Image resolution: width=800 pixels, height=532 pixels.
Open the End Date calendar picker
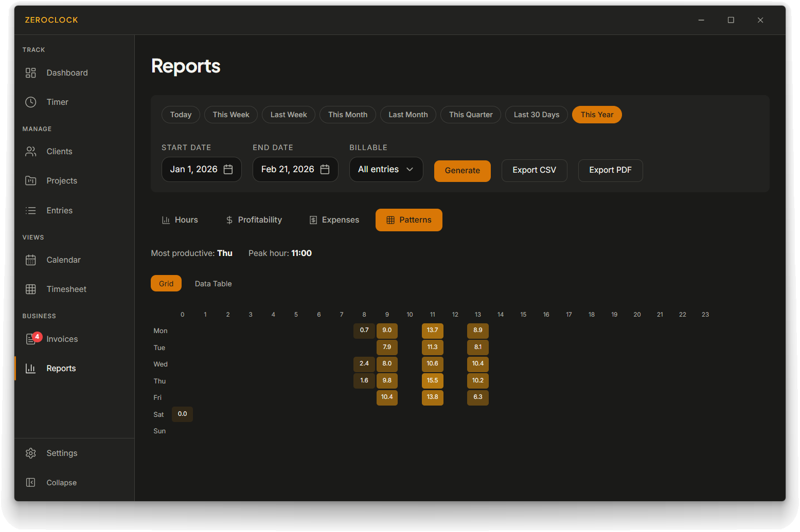pos(325,170)
